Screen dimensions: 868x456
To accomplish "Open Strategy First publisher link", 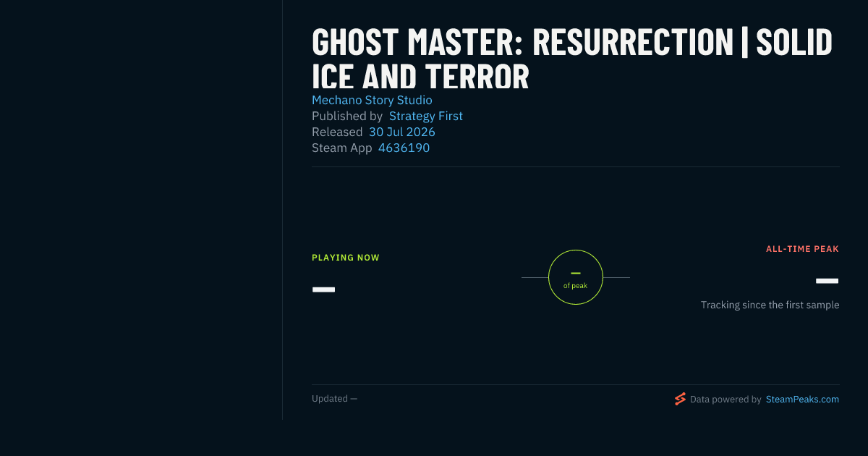I will (425, 116).
